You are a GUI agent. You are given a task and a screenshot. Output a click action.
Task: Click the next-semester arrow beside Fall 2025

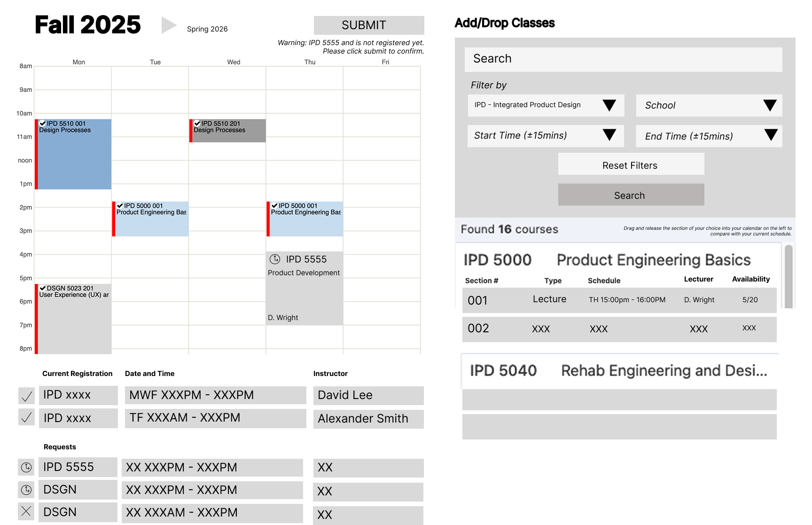pos(168,25)
